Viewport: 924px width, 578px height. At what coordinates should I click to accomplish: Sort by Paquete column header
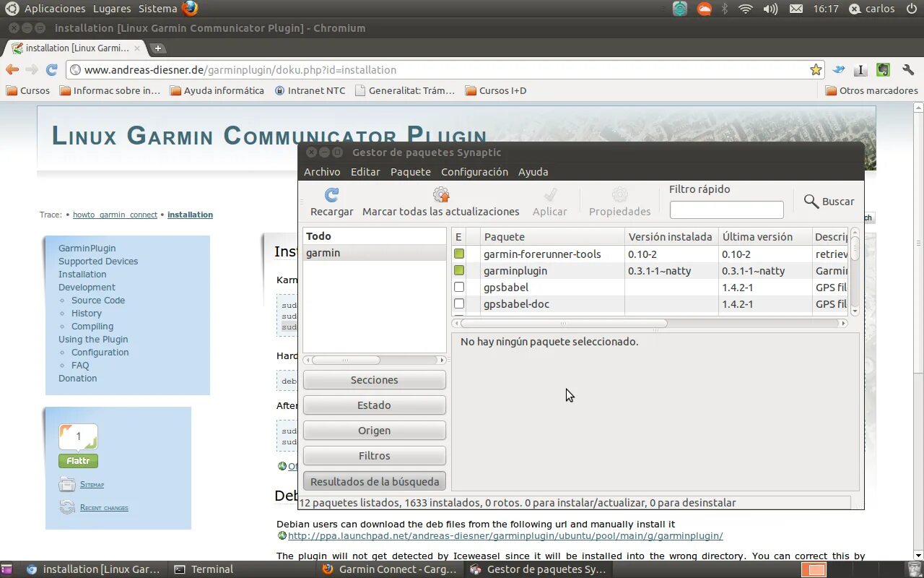(552, 237)
